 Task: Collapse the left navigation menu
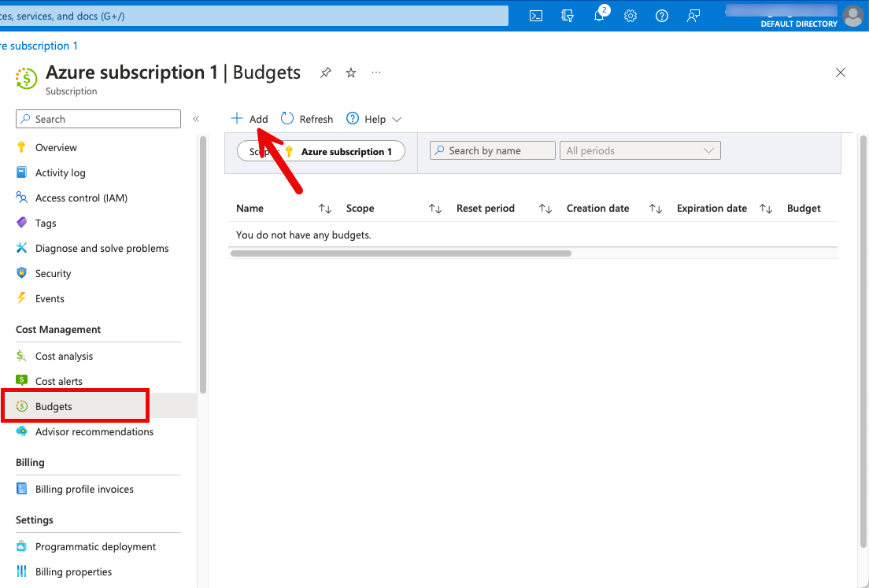pyautogui.click(x=196, y=119)
